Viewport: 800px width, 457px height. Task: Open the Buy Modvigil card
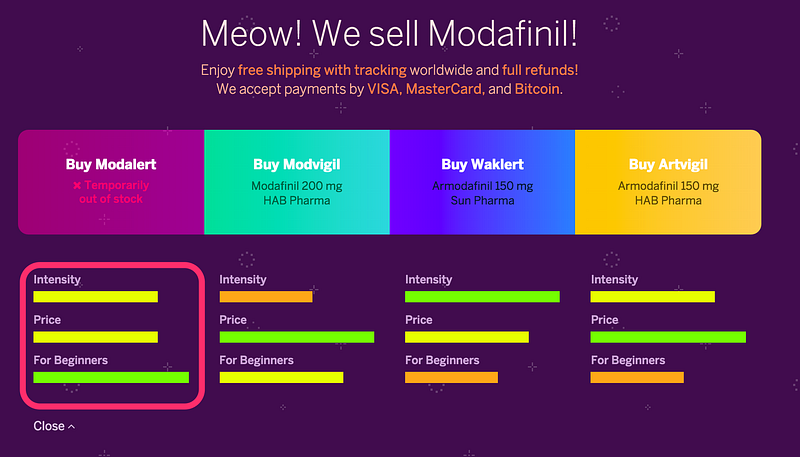click(297, 182)
